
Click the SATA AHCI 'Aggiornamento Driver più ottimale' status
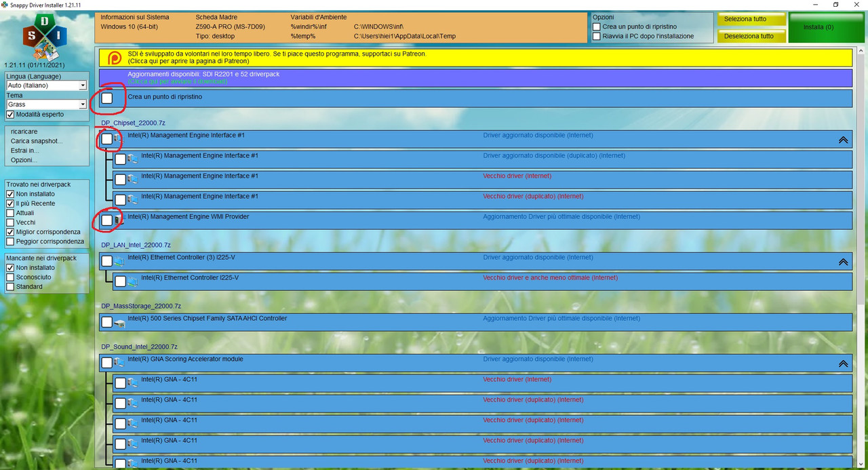[561, 318]
